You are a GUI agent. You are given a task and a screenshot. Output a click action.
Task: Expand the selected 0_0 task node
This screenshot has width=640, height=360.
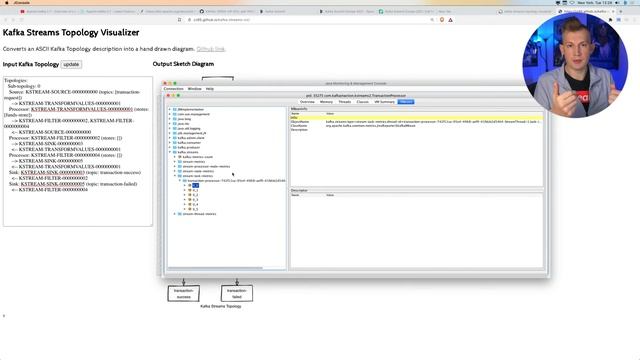pyautogui.click(x=184, y=185)
